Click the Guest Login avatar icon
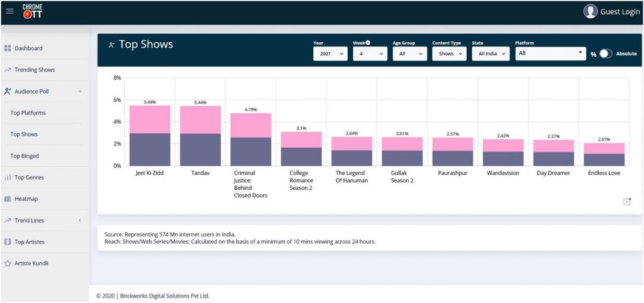This screenshot has height=303, width=644. [590, 11]
